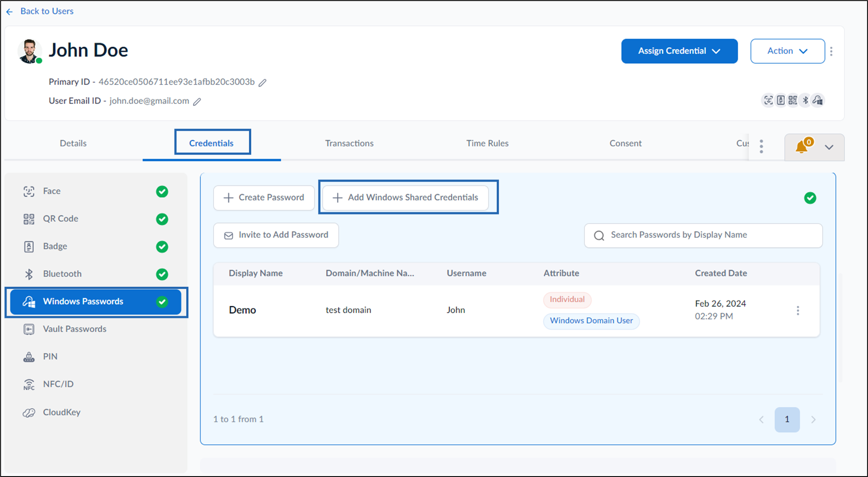
Task: Click Add Windows Shared Credentials button
Action: point(405,198)
